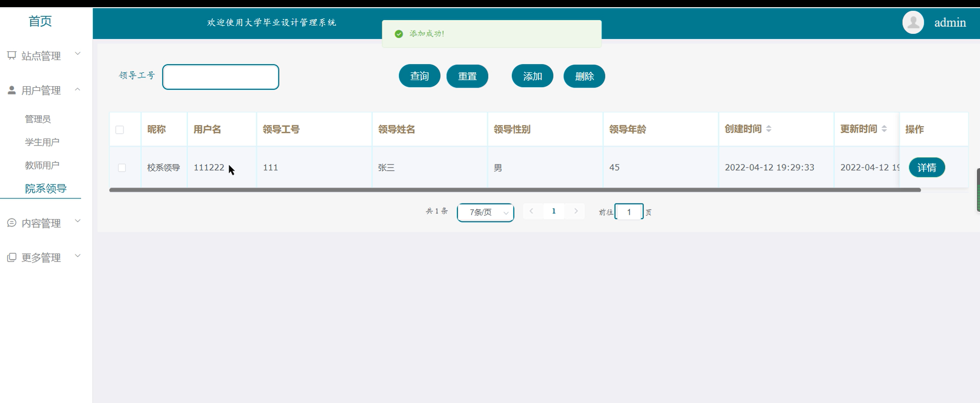This screenshot has width=980, height=403.
Task: Sort by 创建时间 arrows icon
Action: [x=769, y=129]
